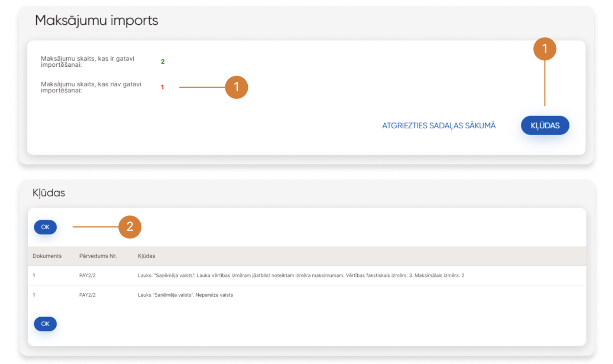Click the orange marker 2 next to OK

pos(129,227)
